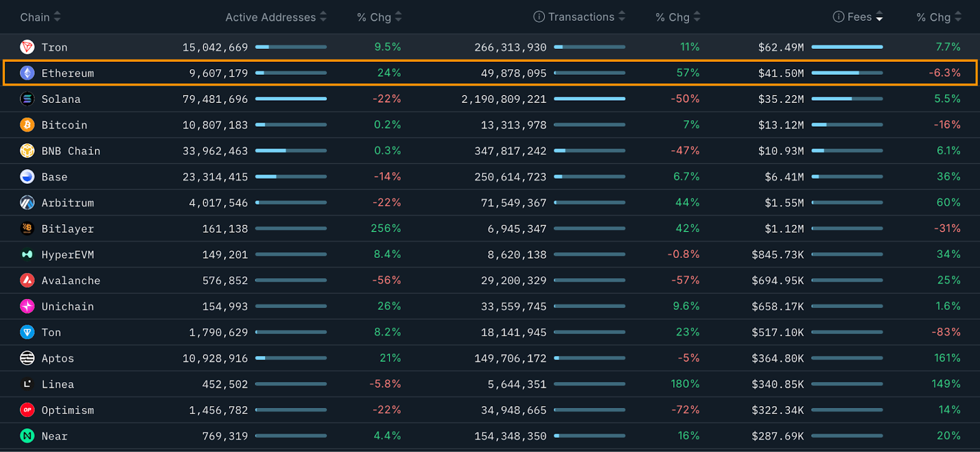Click the Transactions info icon

click(x=539, y=17)
